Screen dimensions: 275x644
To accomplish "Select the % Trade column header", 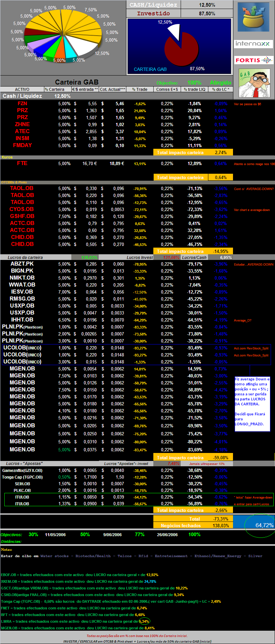I will click(140, 89).
